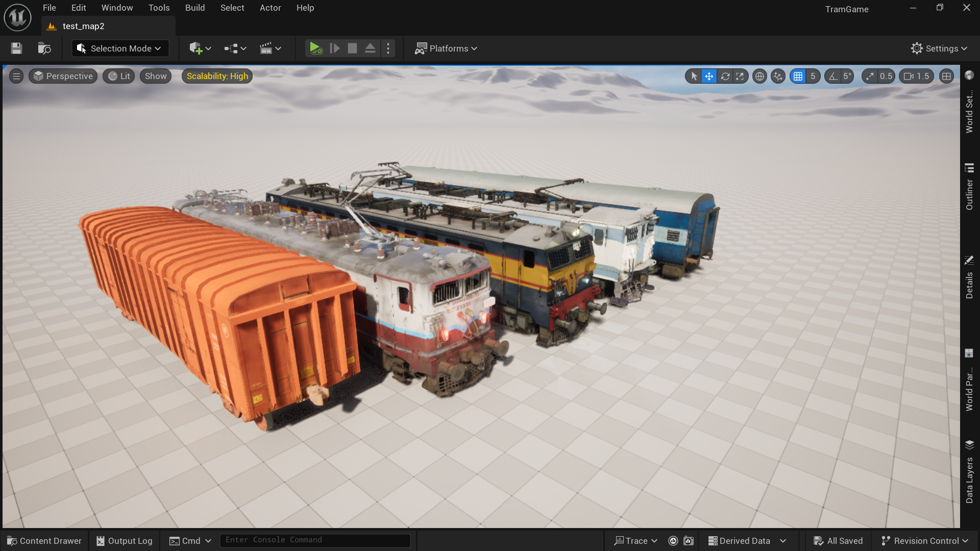This screenshot has width=980, height=551.
Task: Open the Tools menu
Action: pyautogui.click(x=159, y=8)
